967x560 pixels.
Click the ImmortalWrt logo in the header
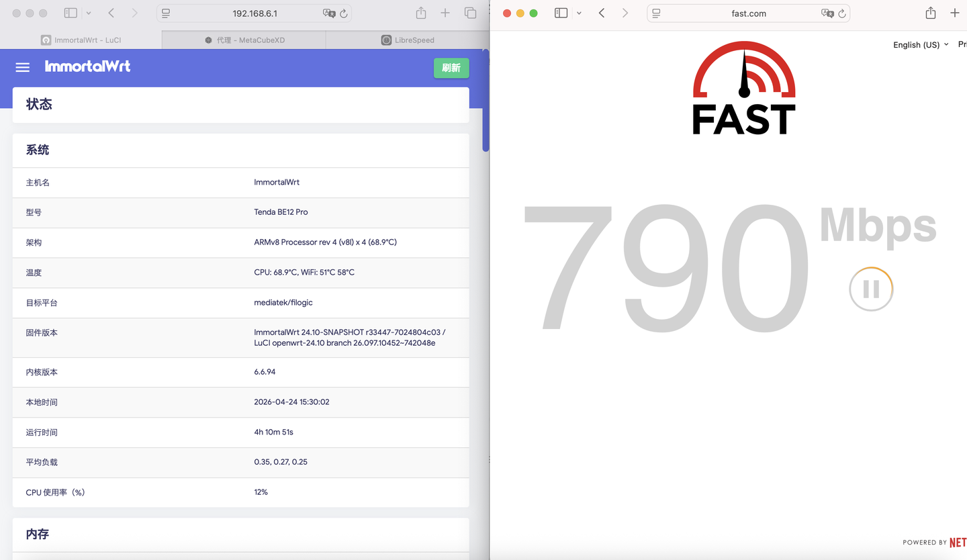(x=87, y=66)
